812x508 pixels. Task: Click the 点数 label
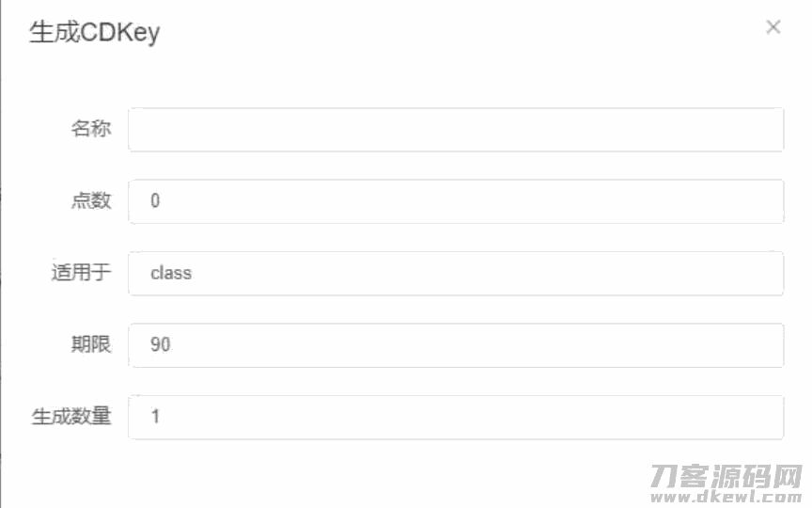pyautogui.click(x=91, y=201)
